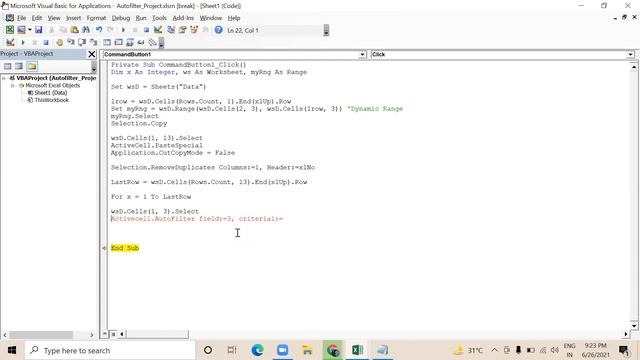Click the Windows search box
The height and width of the screenshot is (360, 640).
pos(110,350)
